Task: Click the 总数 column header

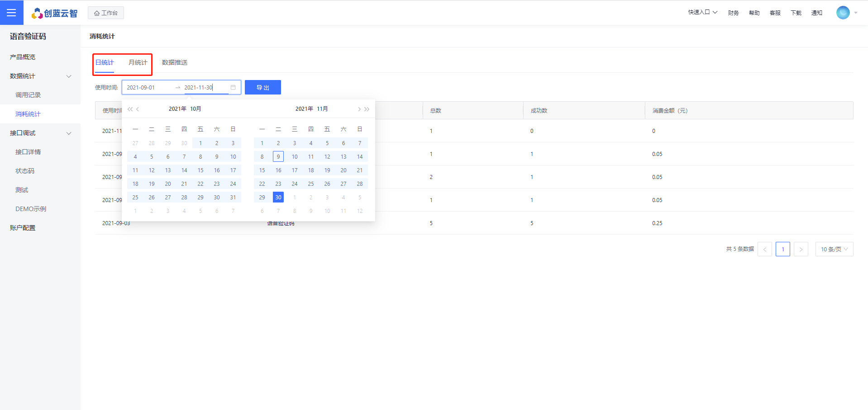Action: click(x=473, y=110)
